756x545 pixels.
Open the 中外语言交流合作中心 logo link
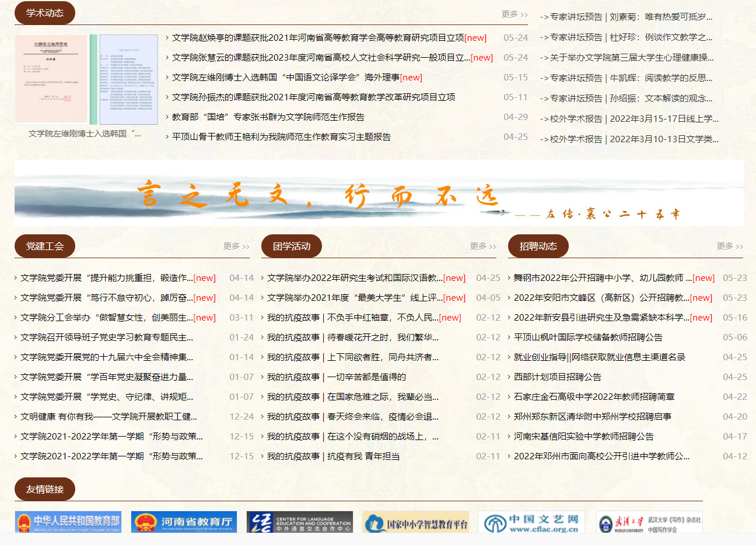point(299,522)
